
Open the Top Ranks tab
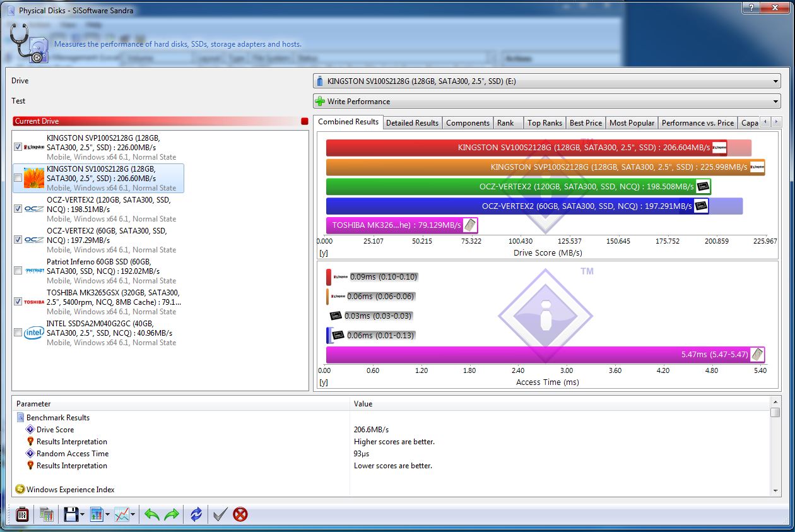click(545, 123)
